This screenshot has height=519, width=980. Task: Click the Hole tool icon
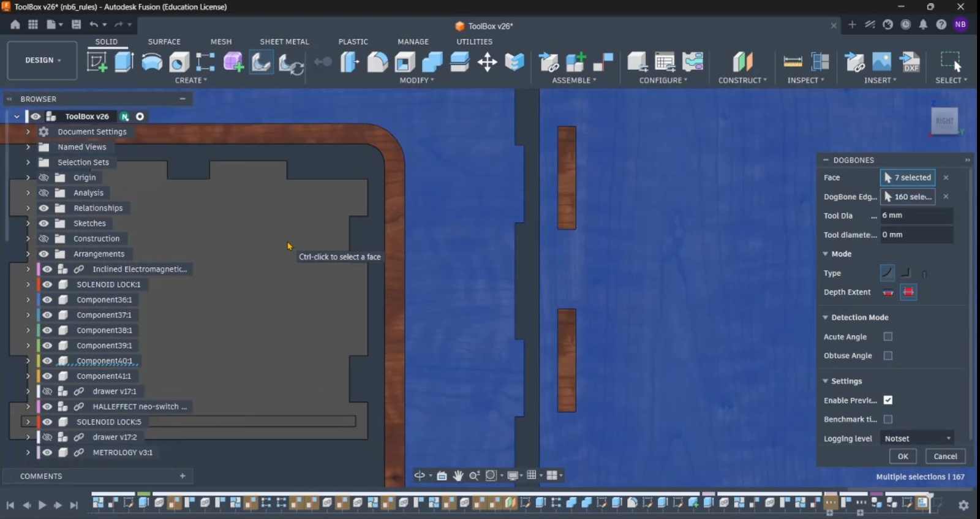pos(179,62)
